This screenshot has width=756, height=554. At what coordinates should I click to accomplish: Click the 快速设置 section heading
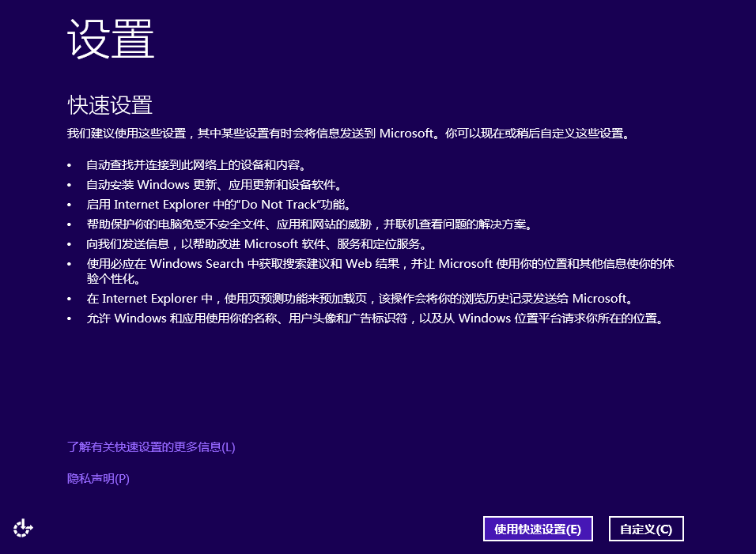(110, 105)
